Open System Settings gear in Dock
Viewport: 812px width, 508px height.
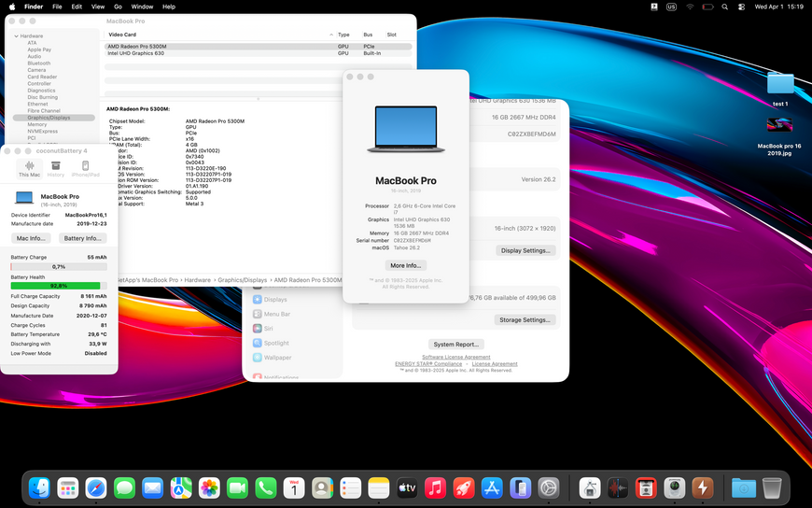tap(549, 487)
